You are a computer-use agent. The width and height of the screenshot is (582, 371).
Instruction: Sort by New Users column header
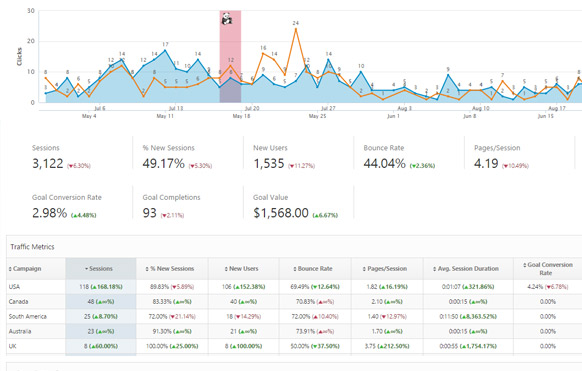pos(243,269)
